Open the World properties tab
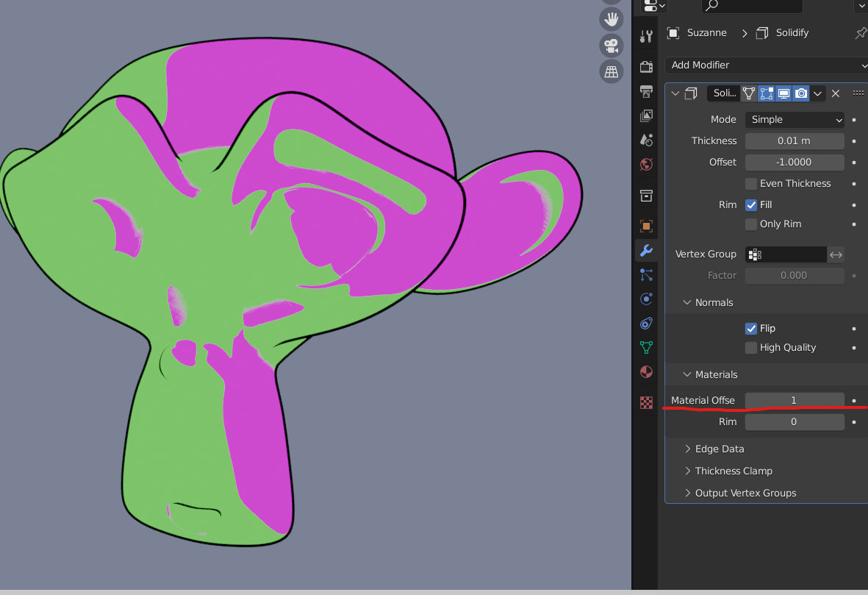 646,165
